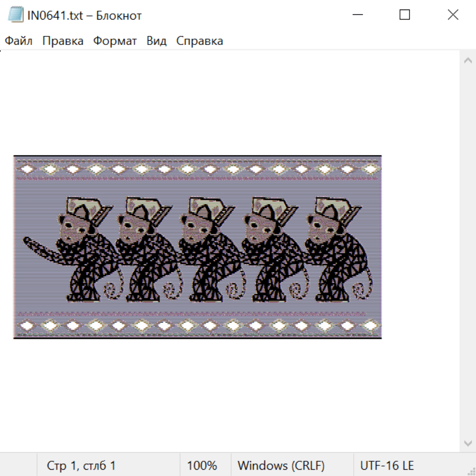Open the Формат menu
This screenshot has width=476, height=476.
[x=115, y=41]
